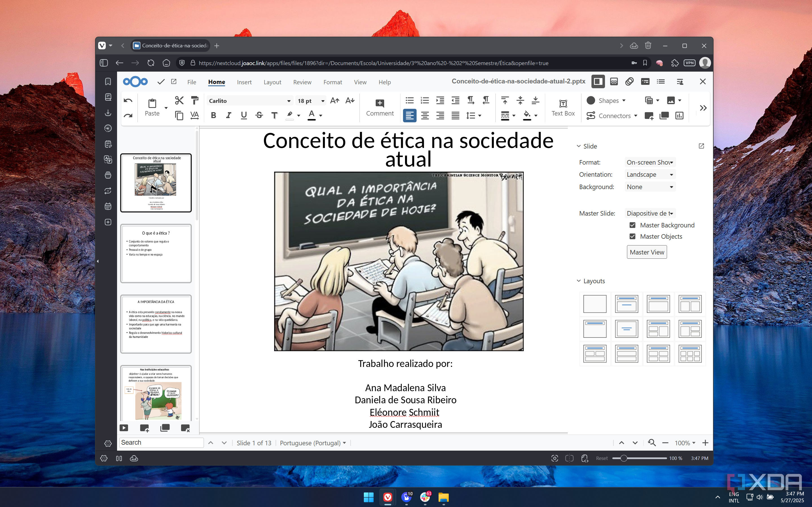The height and width of the screenshot is (507, 812).
Task: Align text to top
Action: pyautogui.click(x=505, y=100)
